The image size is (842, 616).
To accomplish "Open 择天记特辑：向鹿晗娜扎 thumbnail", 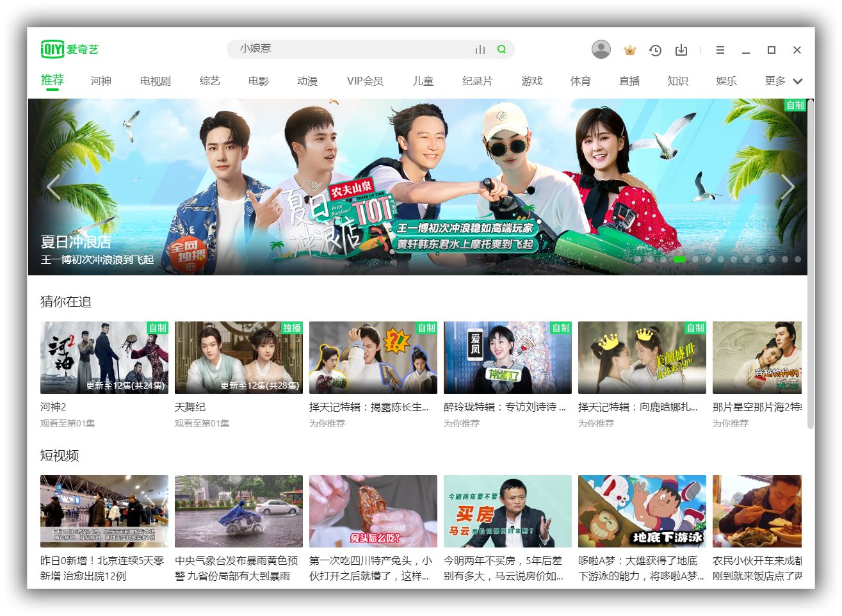I will 642,357.
